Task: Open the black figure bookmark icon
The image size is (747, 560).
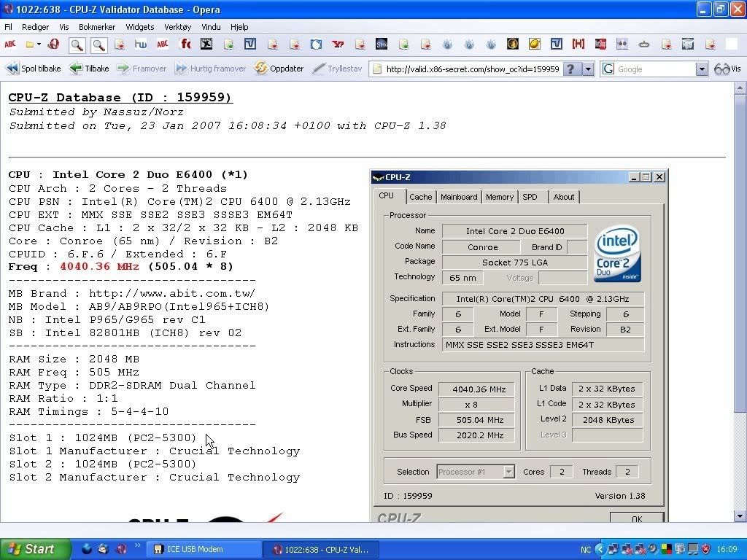Action: point(206,44)
